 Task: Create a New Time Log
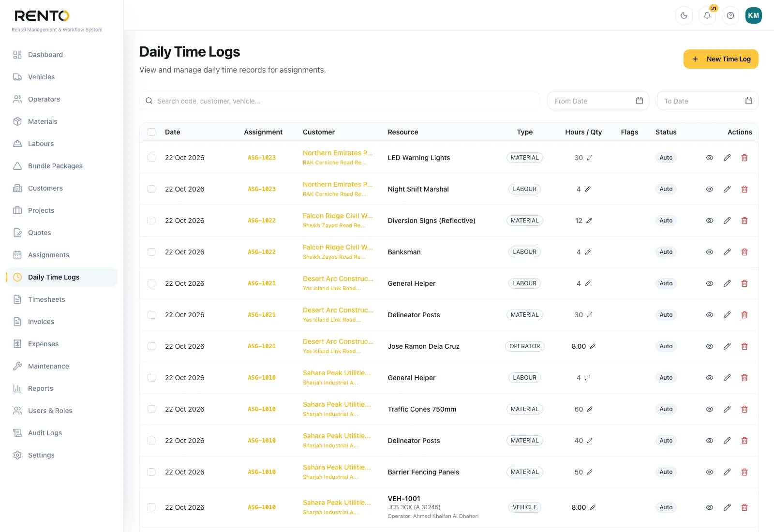721,59
